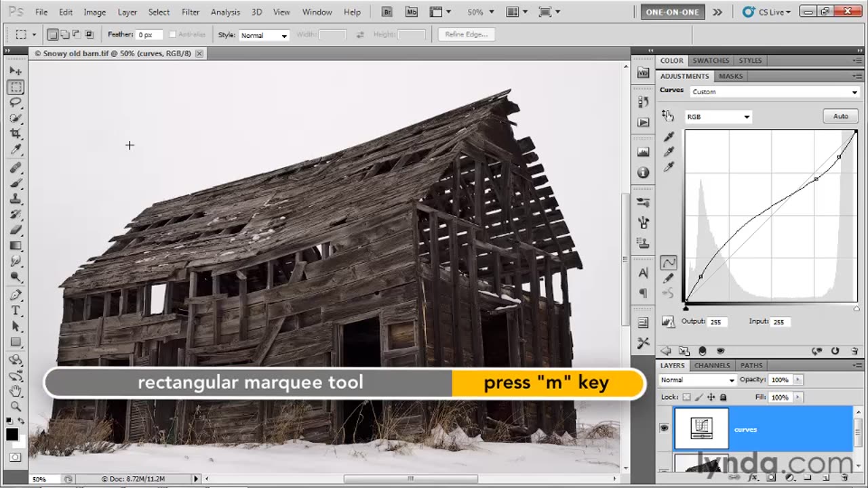Click the ONE-ON-ONE workspace button
The height and width of the screenshot is (488, 868).
point(673,12)
